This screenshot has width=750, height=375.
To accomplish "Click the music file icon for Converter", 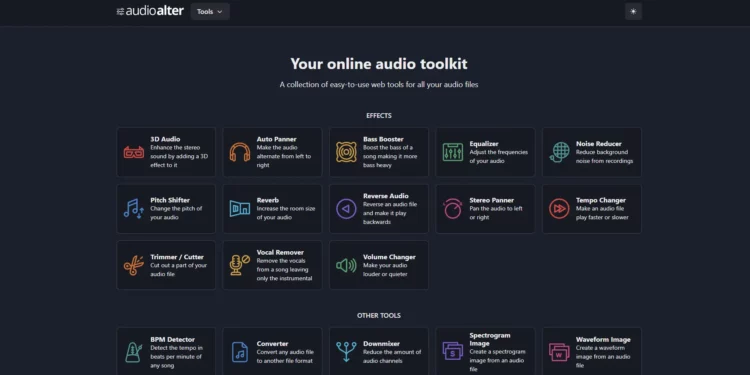I will click(x=240, y=352).
